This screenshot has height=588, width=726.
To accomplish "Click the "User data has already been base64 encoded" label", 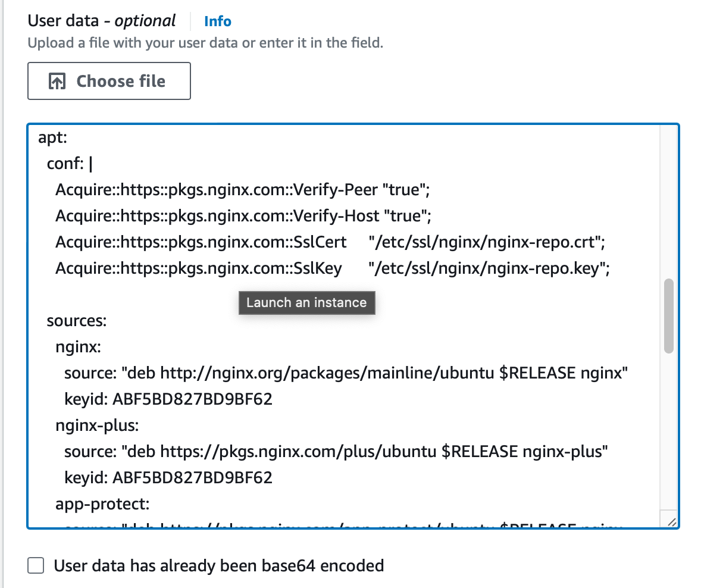I will pos(218,565).
